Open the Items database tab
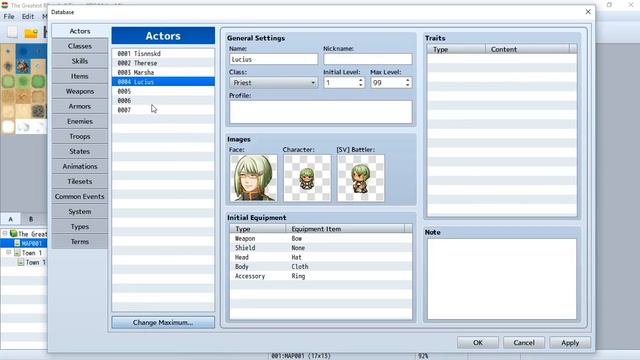Viewport: 640px width, 360px height. [x=80, y=76]
